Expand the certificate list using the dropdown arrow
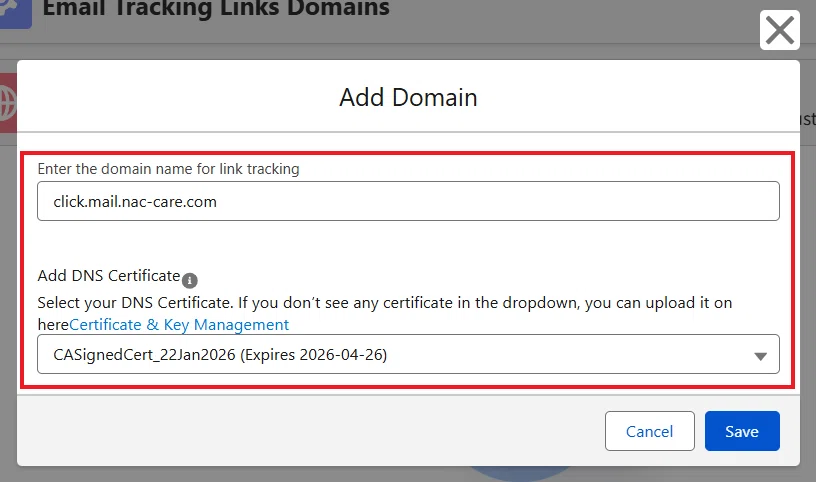This screenshot has width=816, height=482. pos(760,356)
